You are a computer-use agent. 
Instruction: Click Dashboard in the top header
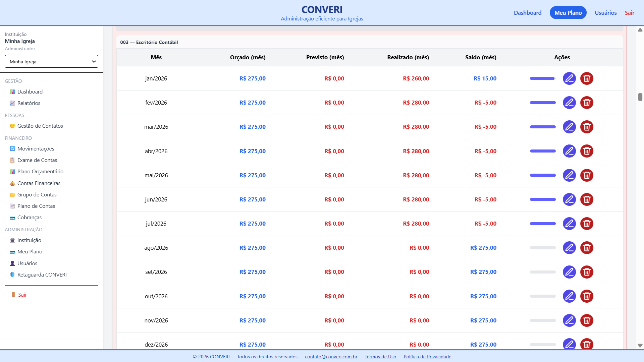point(528,13)
